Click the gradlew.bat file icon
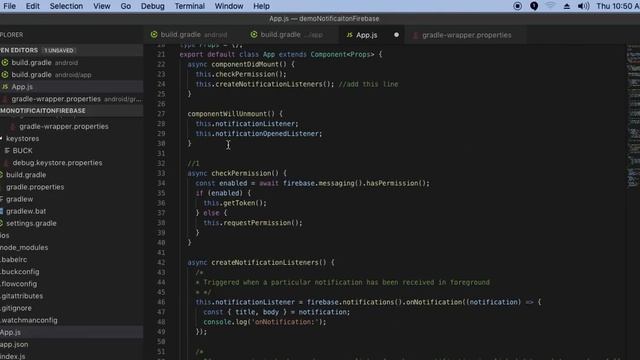 click(2, 211)
